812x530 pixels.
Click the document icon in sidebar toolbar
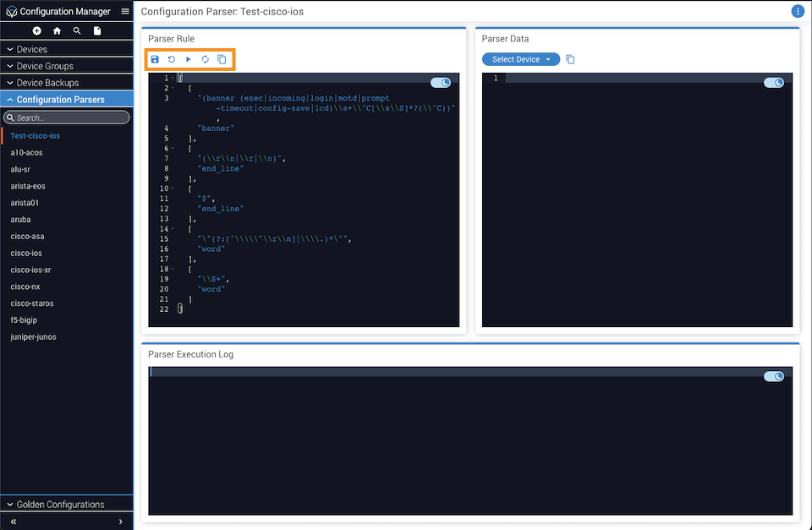point(97,30)
